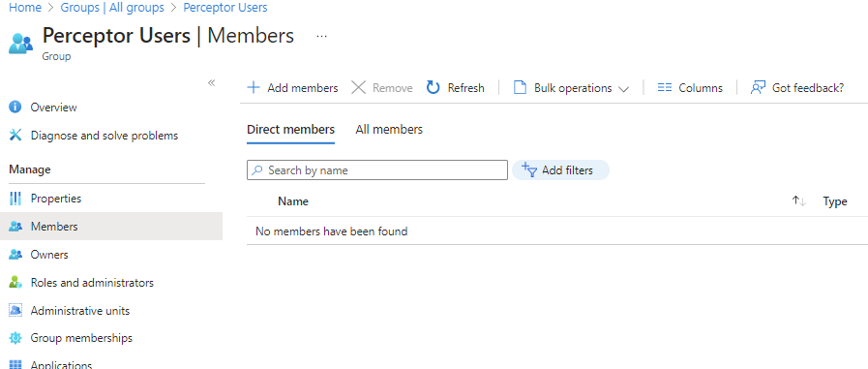Click the Columns layout icon
This screenshot has height=369, width=868.
click(664, 87)
